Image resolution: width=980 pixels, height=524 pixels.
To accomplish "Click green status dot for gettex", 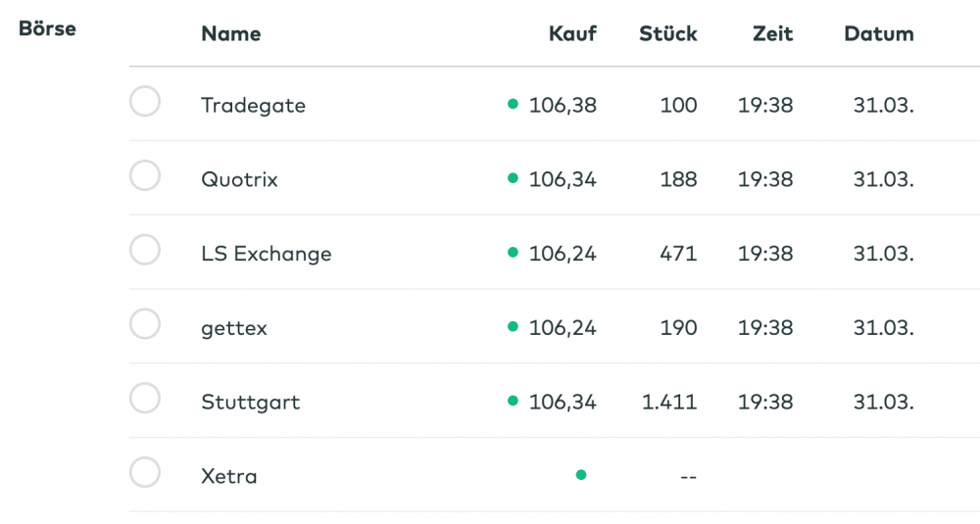I will pyautogui.click(x=513, y=326).
